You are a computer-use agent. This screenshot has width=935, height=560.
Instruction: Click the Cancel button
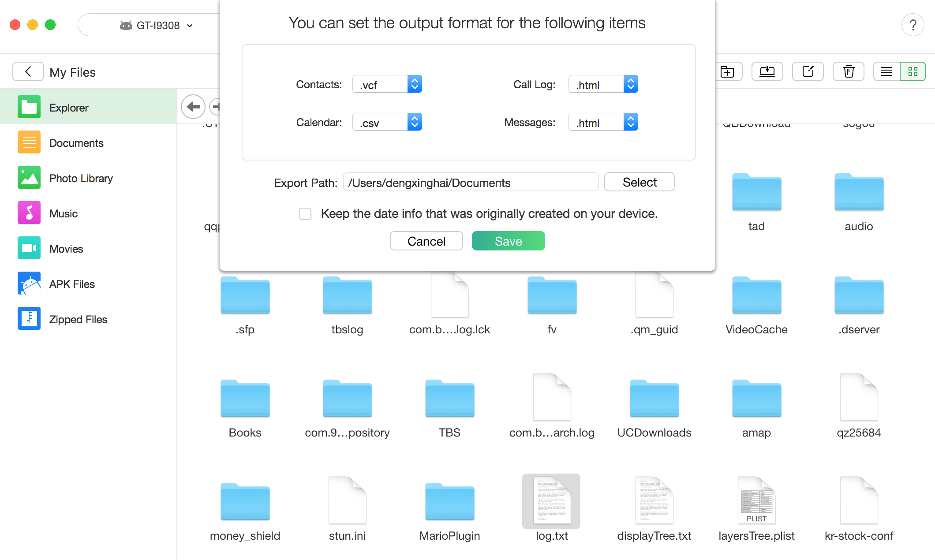coord(426,241)
